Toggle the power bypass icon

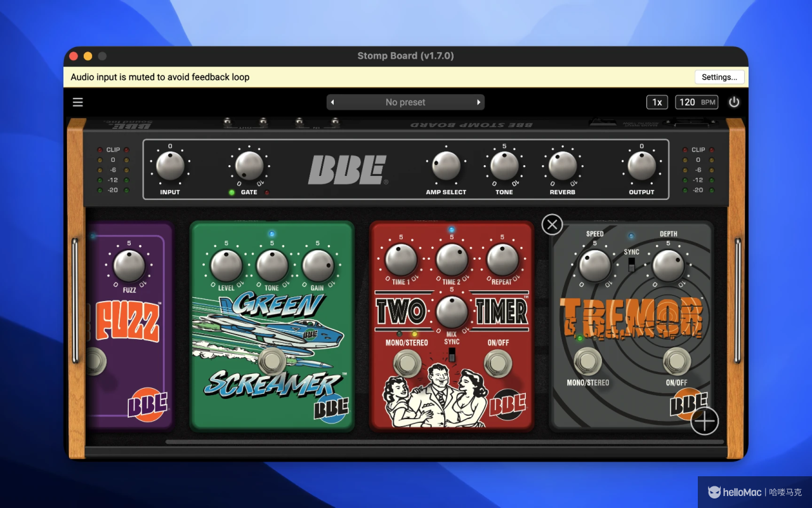(x=734, y=102)
